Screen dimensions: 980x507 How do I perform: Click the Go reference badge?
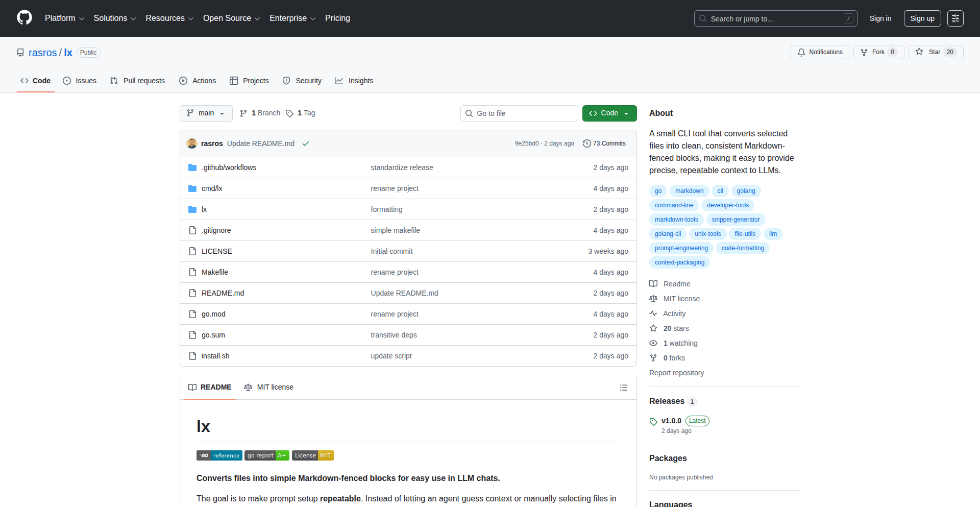(219, 455)
